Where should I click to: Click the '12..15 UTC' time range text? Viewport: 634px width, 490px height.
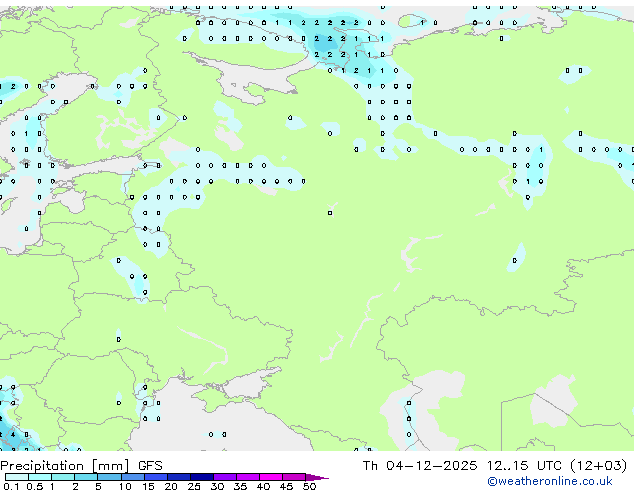pos(524,466)
